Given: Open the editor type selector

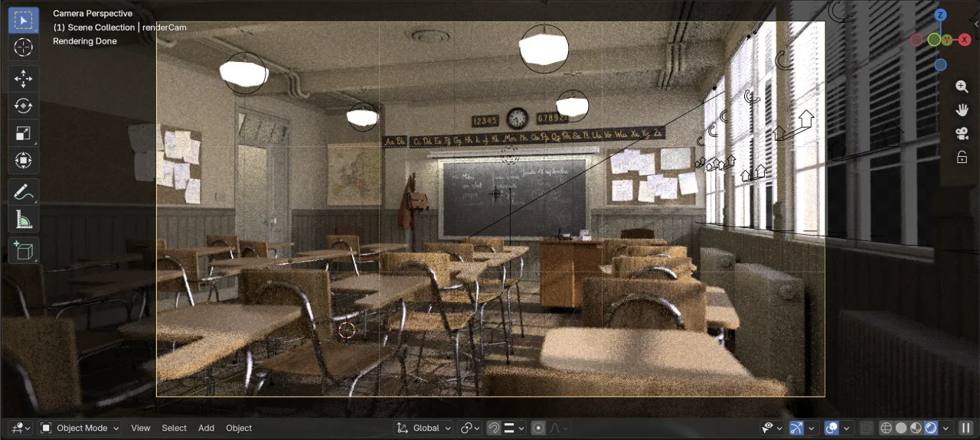Looking at the screenshot, I should click(x=20, y=428).
